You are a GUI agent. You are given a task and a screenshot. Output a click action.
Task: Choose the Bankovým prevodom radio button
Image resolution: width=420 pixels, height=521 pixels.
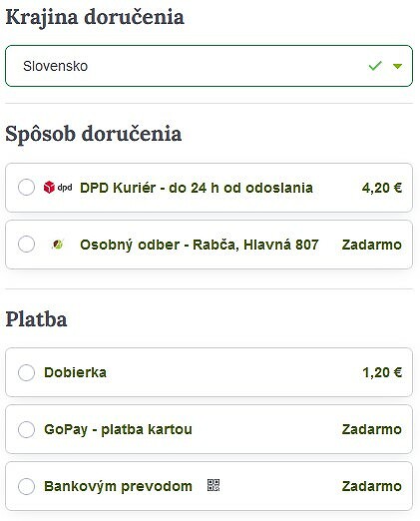[26, 486]
